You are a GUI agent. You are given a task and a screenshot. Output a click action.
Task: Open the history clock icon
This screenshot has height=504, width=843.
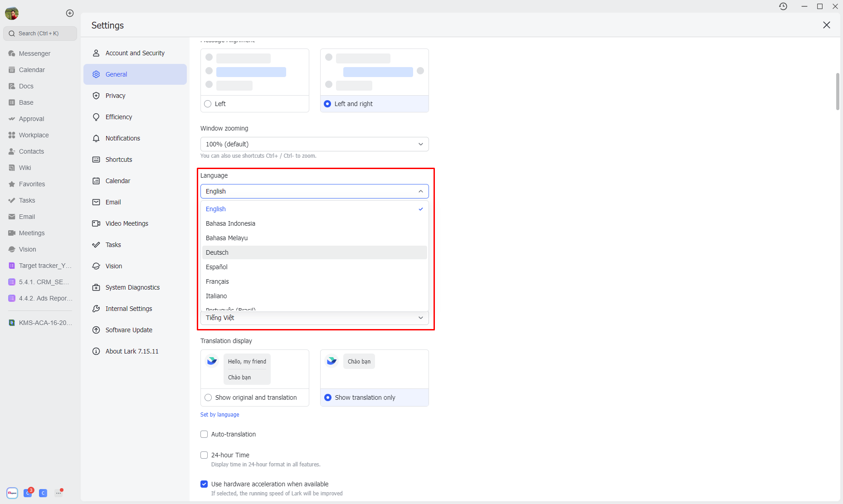783,6
